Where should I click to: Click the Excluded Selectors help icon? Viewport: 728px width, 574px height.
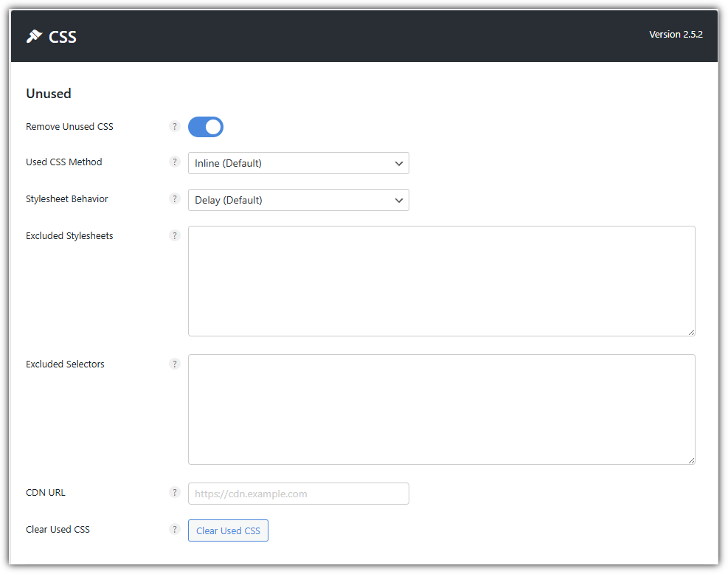[x=175, y=364]
